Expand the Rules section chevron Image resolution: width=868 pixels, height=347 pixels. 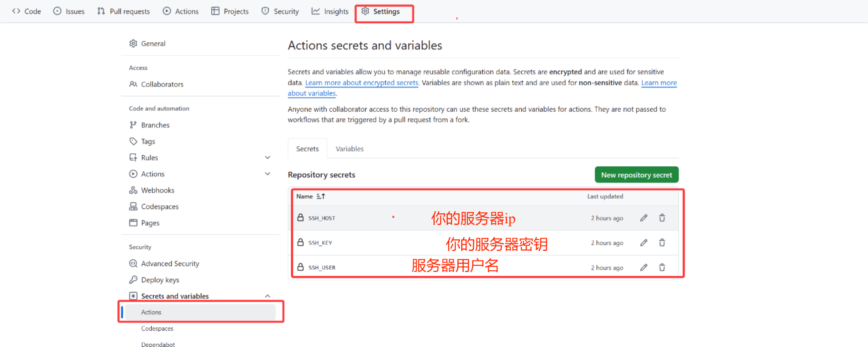[268, 157]
